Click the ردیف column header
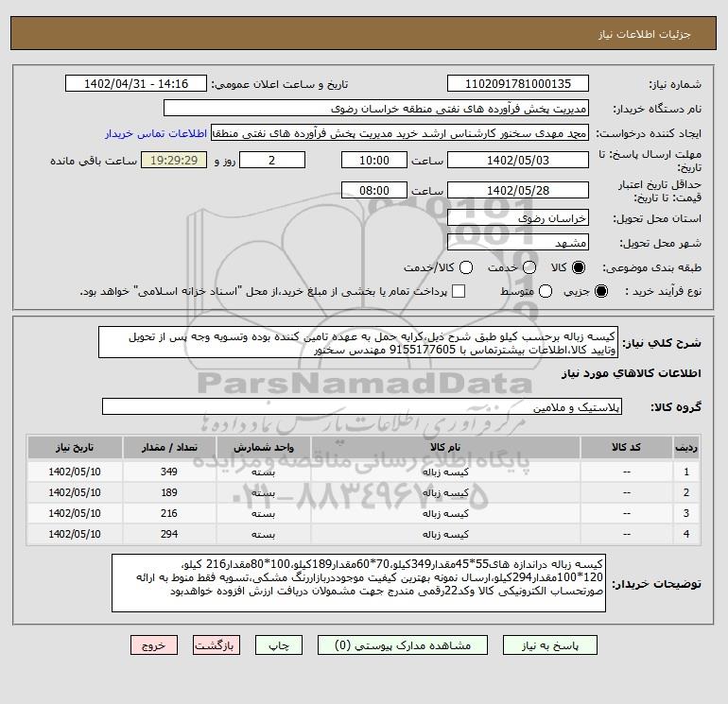 686,447
